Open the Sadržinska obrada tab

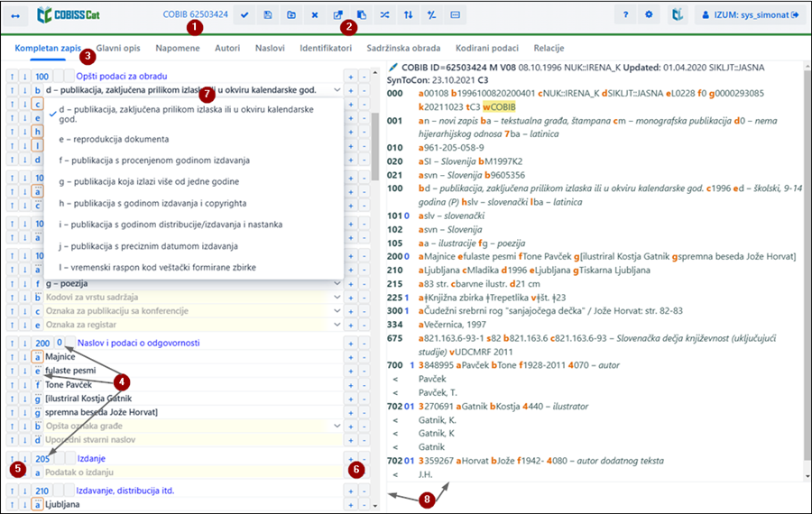tap(403, 48)
